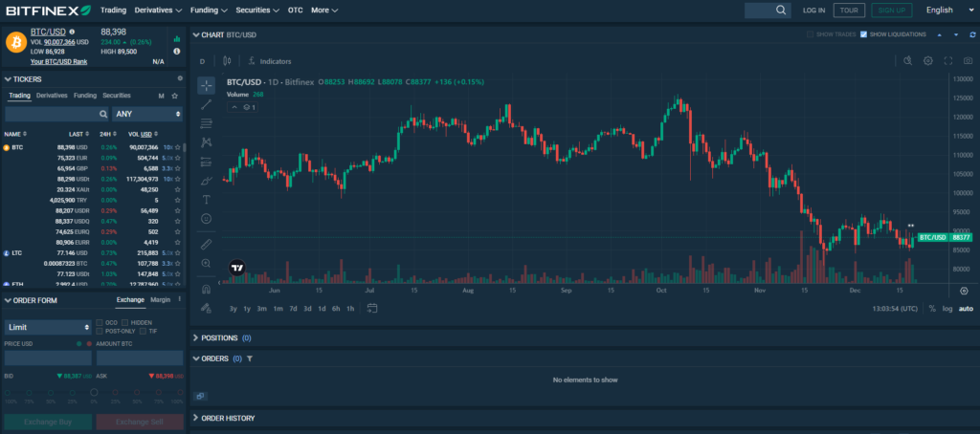Open the More menu in the top bar

pos(324,10)
